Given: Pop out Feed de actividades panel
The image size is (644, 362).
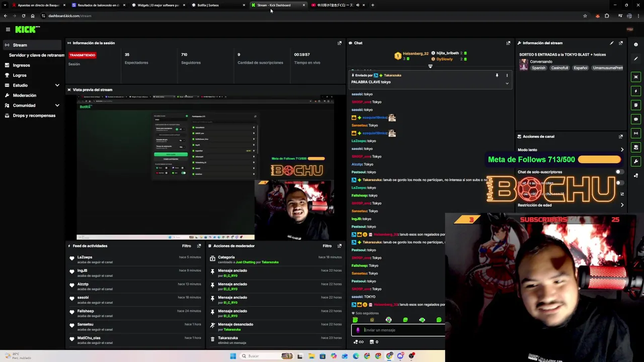Looking at the screenshot, I should point(199,246).
